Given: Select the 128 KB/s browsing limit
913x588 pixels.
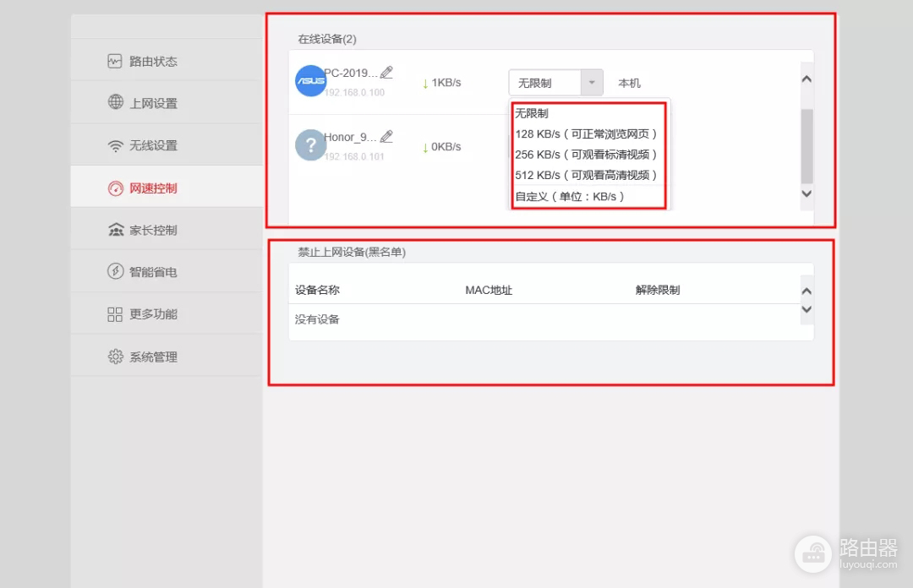Looking at the screenshot, I should click(x=587, y=133).
